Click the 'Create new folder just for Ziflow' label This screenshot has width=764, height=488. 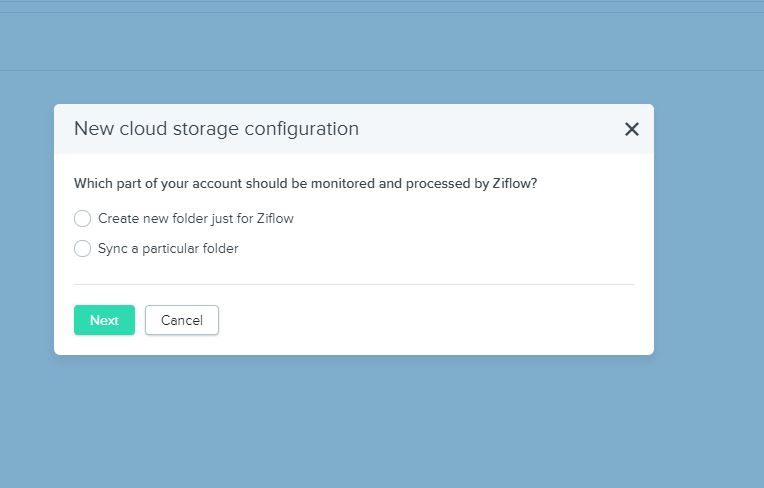tap(196, 218)
